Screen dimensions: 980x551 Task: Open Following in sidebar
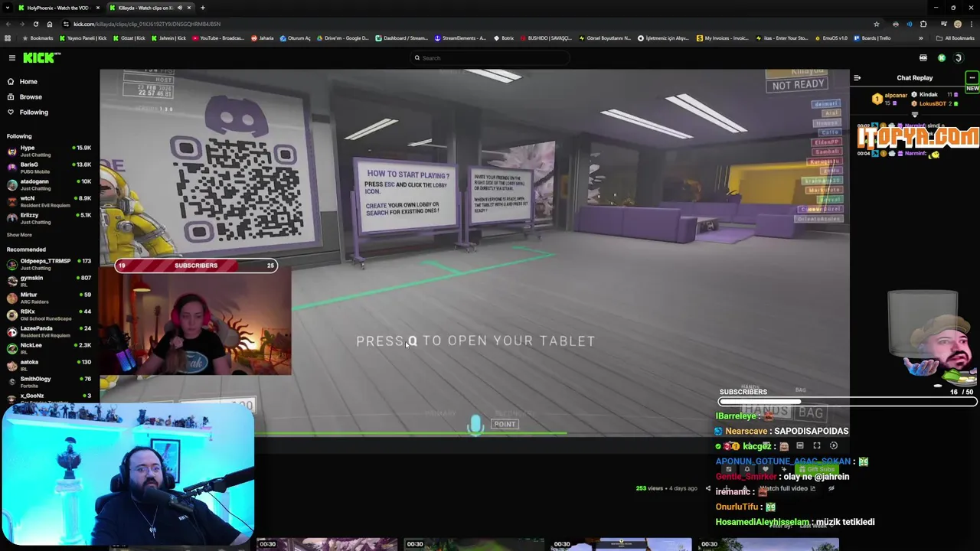tap(28, 112)
